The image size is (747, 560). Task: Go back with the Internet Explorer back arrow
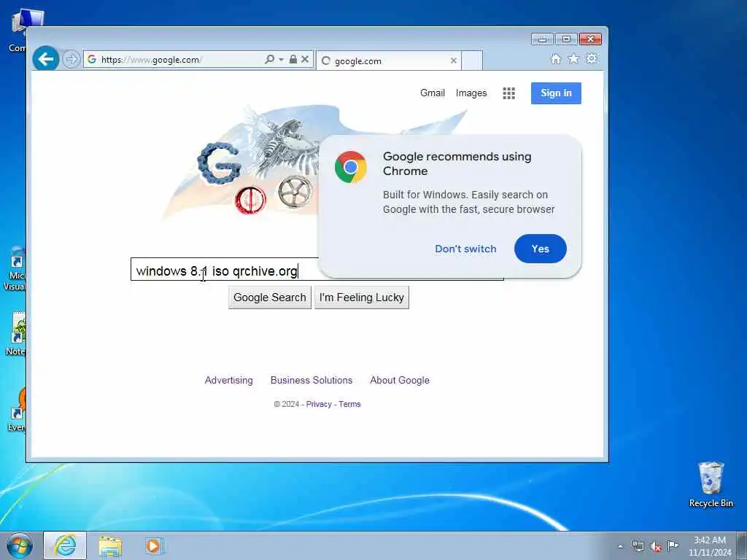tap(46, 59)
